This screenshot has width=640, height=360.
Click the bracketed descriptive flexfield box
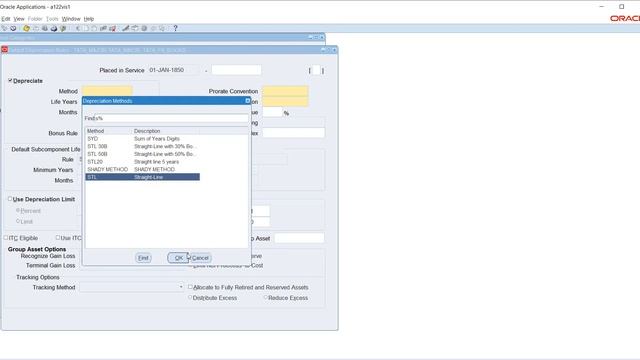316,71
